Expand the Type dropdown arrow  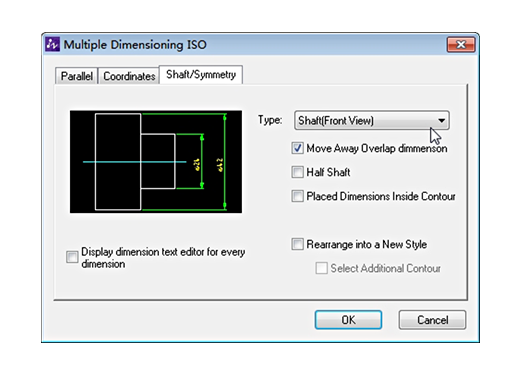point(441,120)
